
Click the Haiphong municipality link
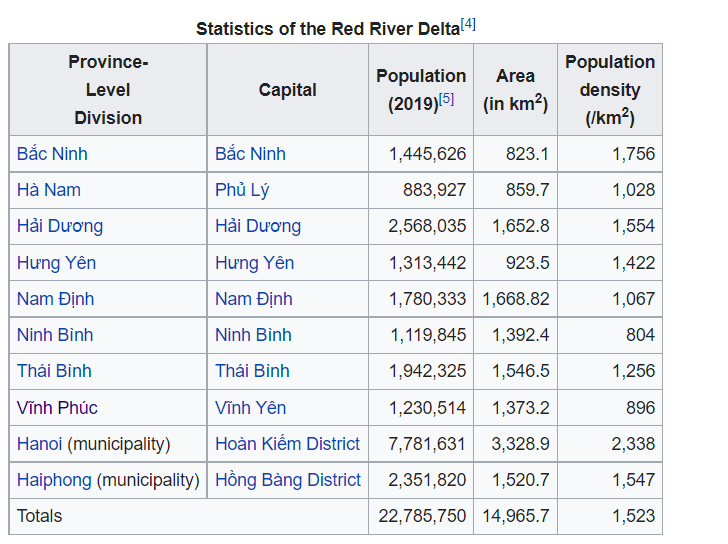coord(54,480)
